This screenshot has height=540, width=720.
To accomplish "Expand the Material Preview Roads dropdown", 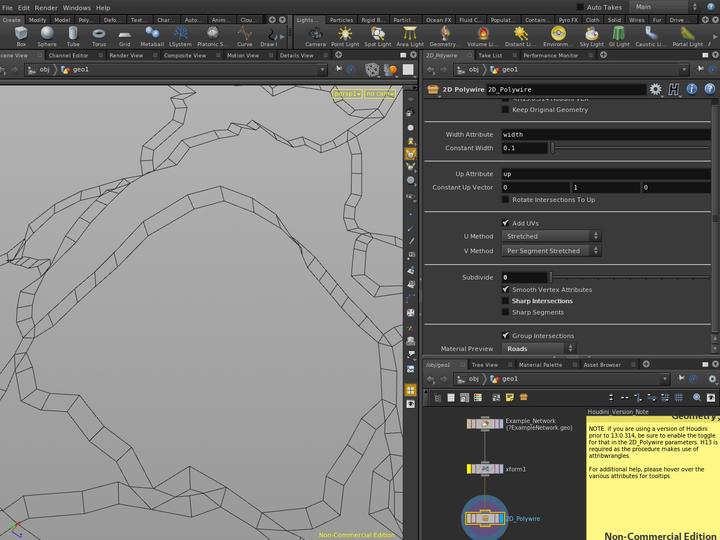I will click(x=539, y=349).
